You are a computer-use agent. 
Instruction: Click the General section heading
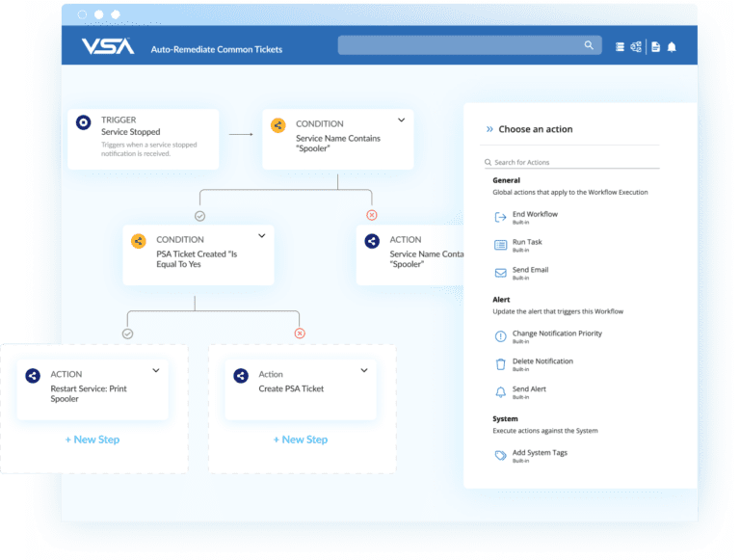(x=506, y=180)
